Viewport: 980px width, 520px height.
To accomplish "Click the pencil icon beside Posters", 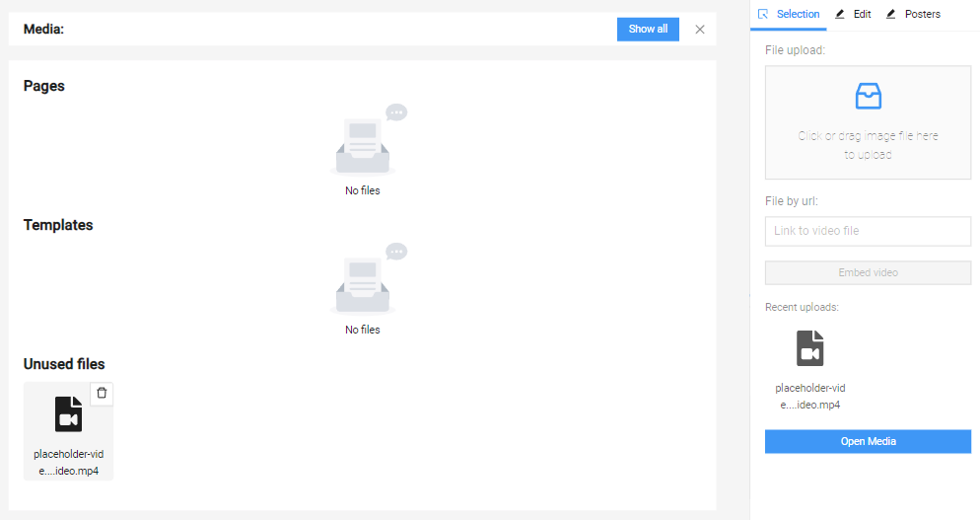I will 891,14.
